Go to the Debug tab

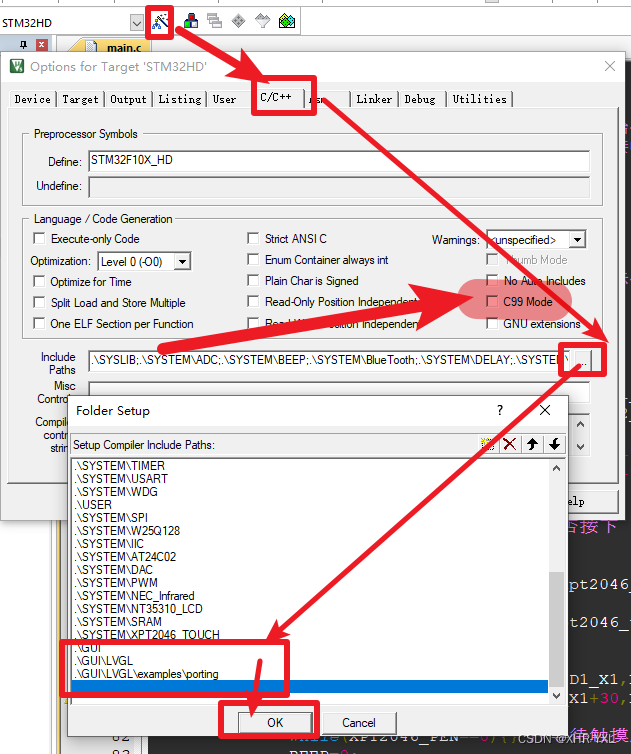(420, 99)
